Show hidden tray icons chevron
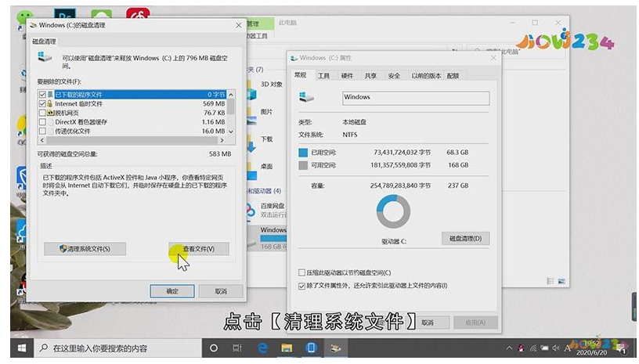639x364 pixels. coord(509,348)
